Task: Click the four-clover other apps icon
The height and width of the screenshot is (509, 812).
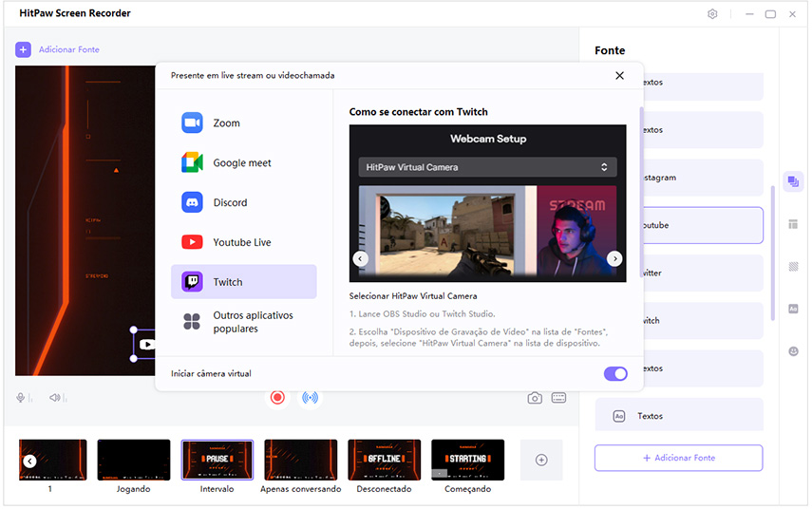Action: tap(192, 322)
